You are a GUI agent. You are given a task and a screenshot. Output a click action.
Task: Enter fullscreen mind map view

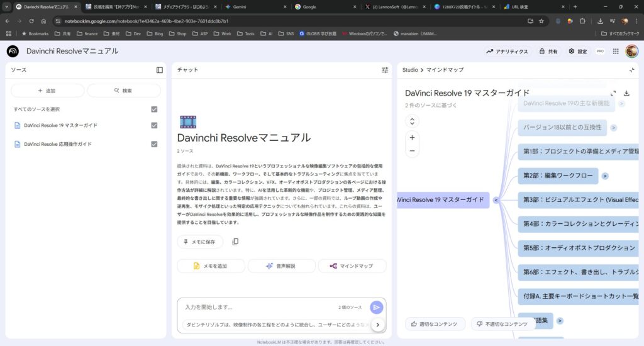613,93
